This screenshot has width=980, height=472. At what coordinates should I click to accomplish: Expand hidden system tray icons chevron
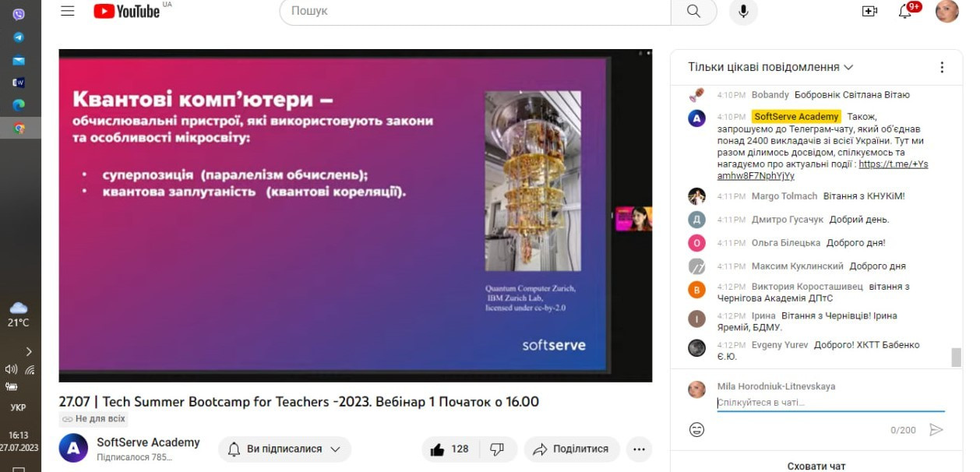(28, 351)
